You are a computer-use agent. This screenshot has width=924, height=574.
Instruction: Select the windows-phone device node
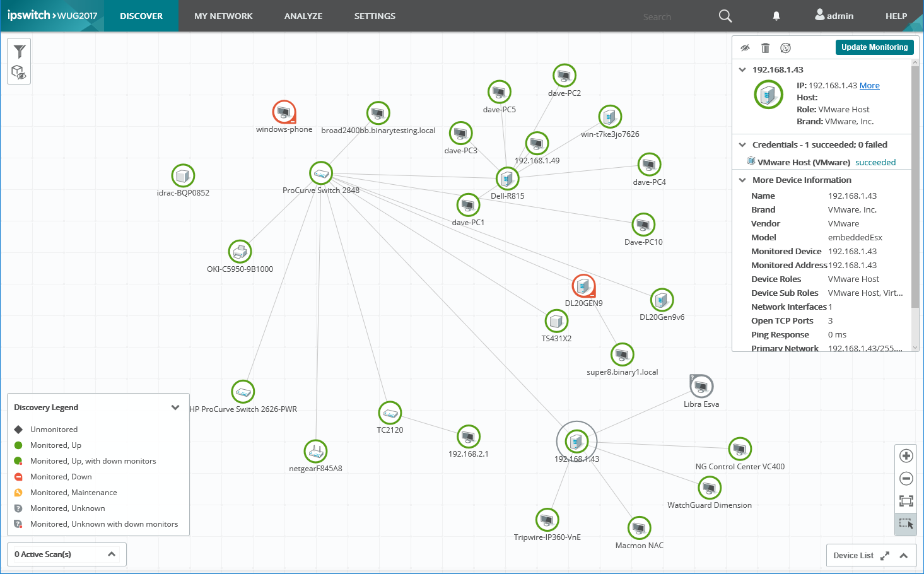tap(284, 112)
